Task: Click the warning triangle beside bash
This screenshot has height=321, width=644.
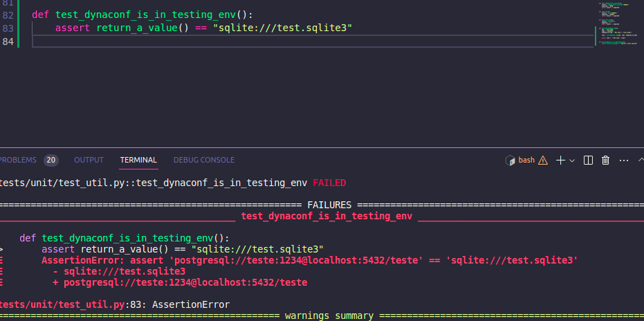Action: [x=543, y=160]
